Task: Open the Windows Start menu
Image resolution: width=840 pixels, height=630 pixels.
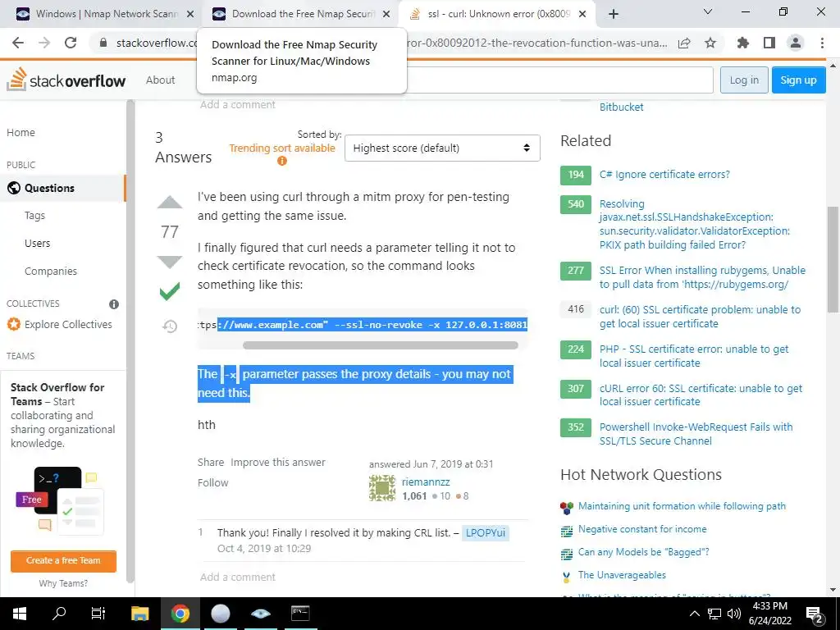Action: point(20,614)
